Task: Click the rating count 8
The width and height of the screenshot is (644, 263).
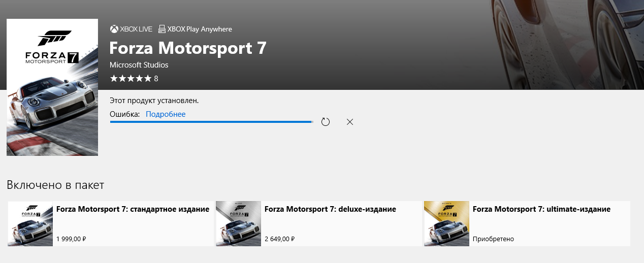Action: (156, 79)
